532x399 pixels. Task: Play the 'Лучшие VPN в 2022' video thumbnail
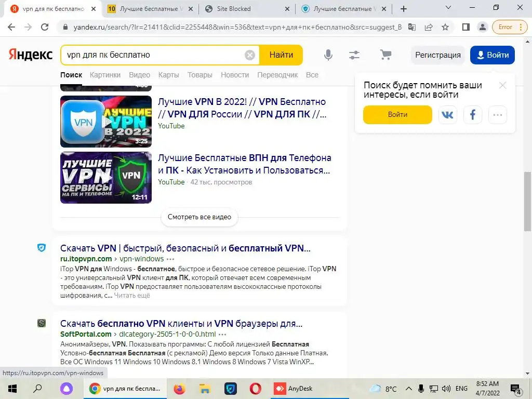pyautogui.click(x=106, y=122)
